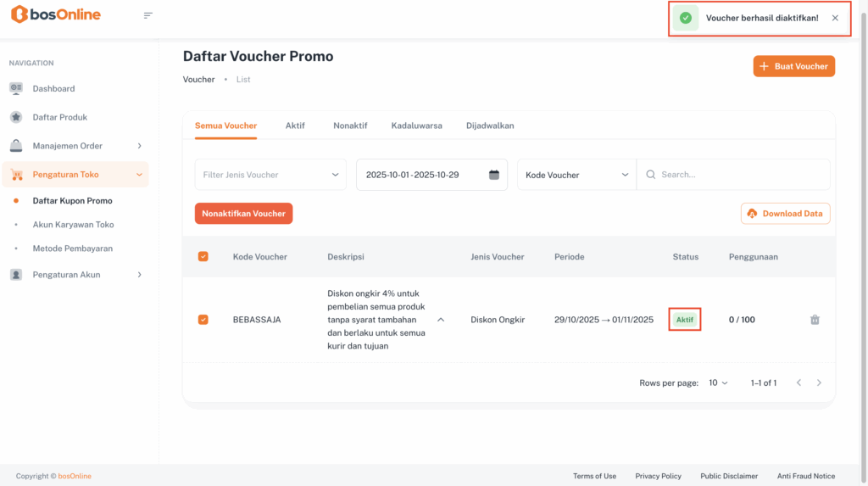The height and width of the screenshot is (486, 868).
Task: Click the Buat Voucher button
Action: click(793, 66)
